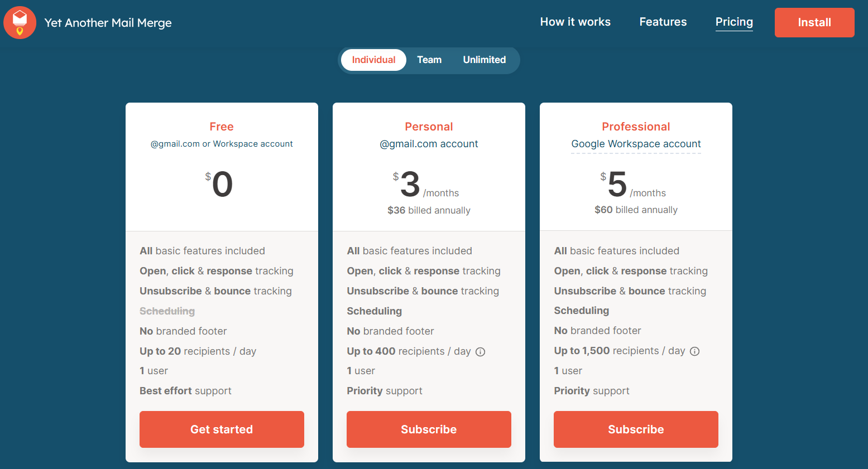868x469 pixels.
Task: Click '1 user' in Personal plan
Action: tap(361, 371)
